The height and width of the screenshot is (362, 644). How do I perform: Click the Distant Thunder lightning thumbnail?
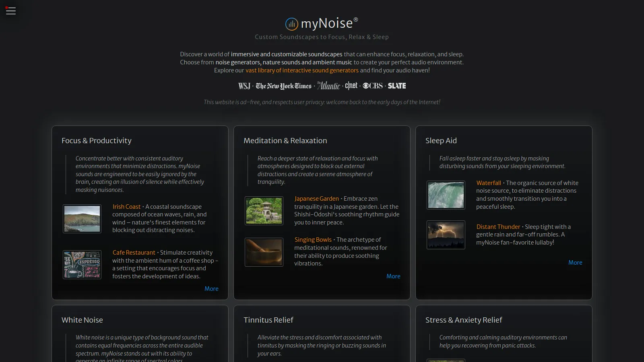click(x=446, y=234)
